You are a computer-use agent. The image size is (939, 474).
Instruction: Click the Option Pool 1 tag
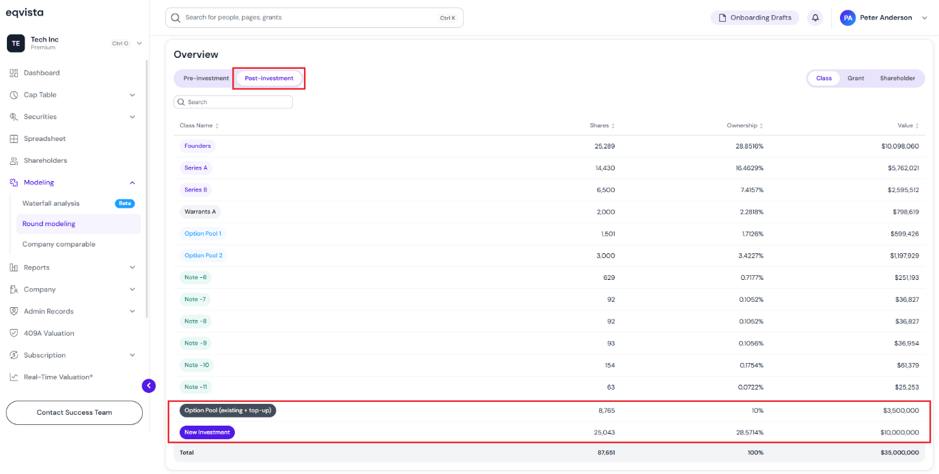click(x=203, y=233)
